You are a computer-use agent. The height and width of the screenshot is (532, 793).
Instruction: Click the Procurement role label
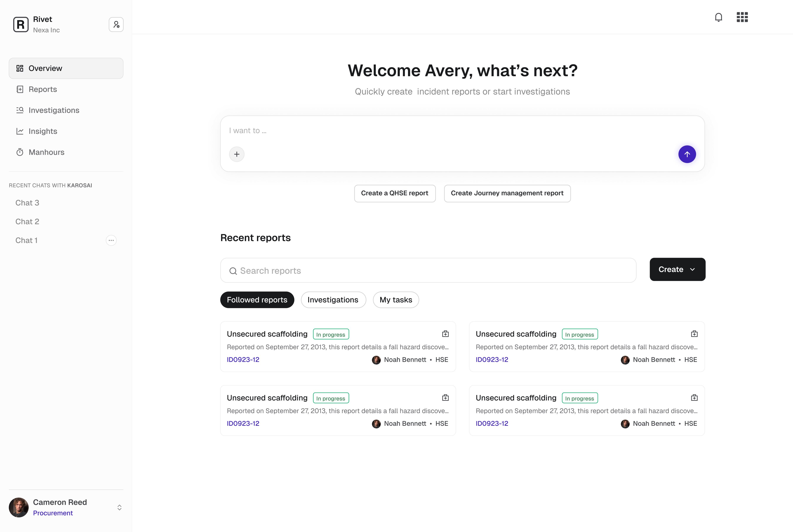click(53, 513)
